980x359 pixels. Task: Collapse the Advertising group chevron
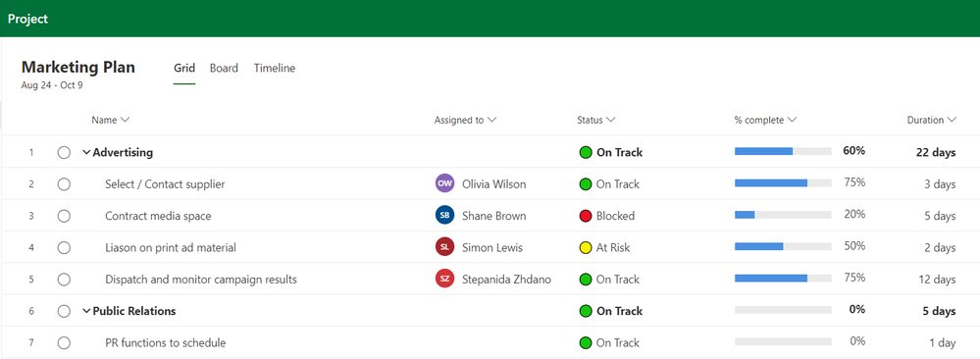pyautogui.click(x=86, y=152)
